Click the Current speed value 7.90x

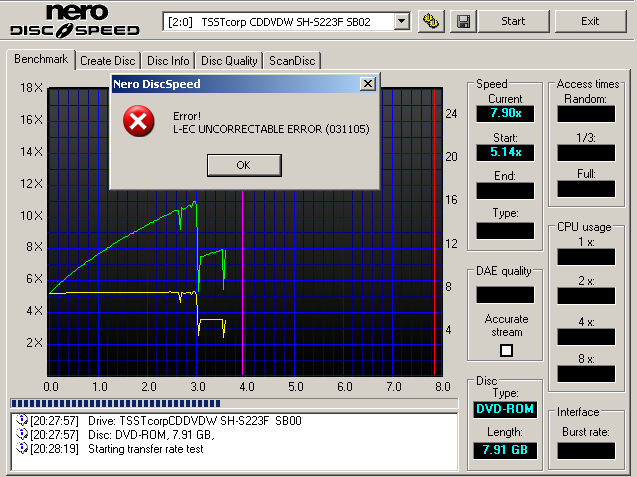point(505,113)
